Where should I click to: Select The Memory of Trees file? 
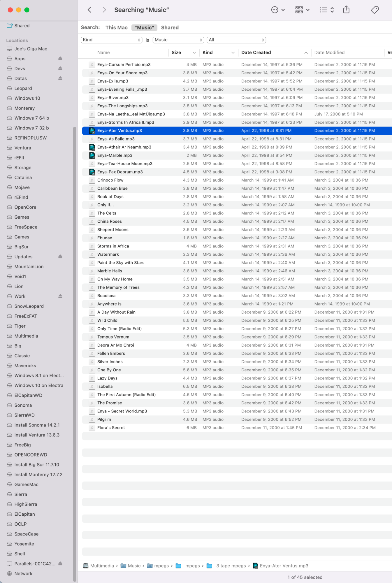[237, 288]
